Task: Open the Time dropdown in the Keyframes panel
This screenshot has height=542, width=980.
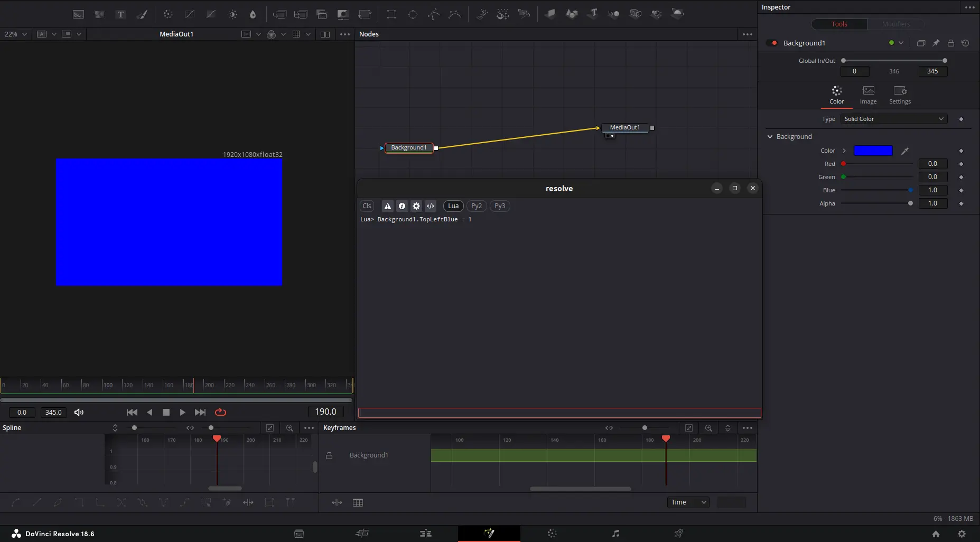Action: point(688,502)
